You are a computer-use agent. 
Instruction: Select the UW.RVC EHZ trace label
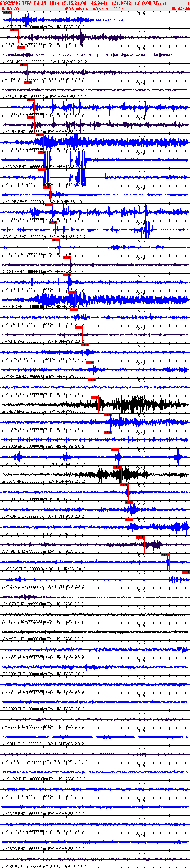(43, 27)
